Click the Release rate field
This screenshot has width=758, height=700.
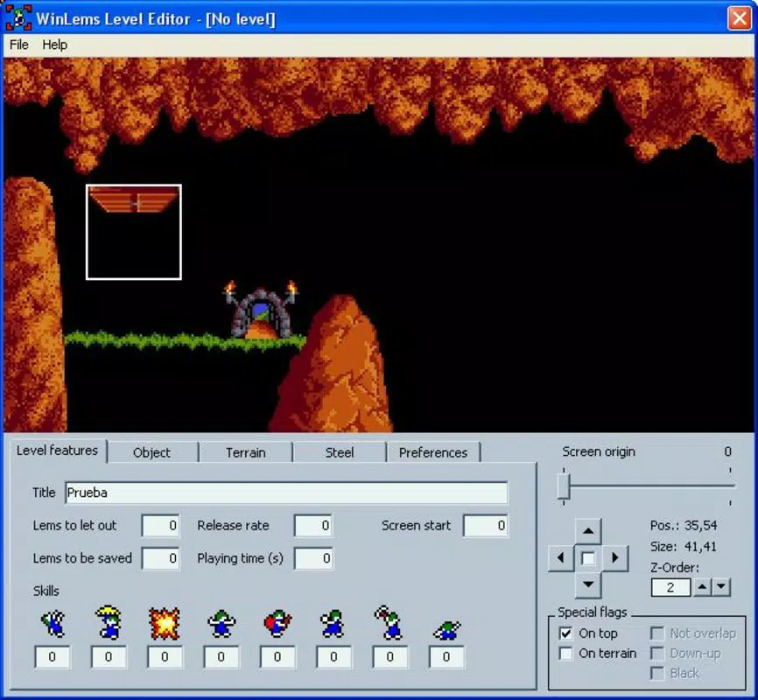[x=313, y=526]
